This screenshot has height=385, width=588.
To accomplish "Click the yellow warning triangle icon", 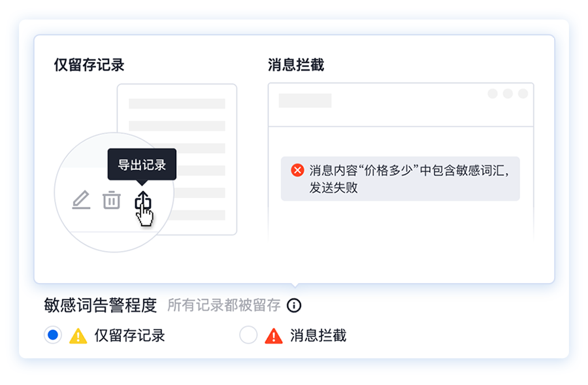I will pyautogui.click(x=78, y=335).
